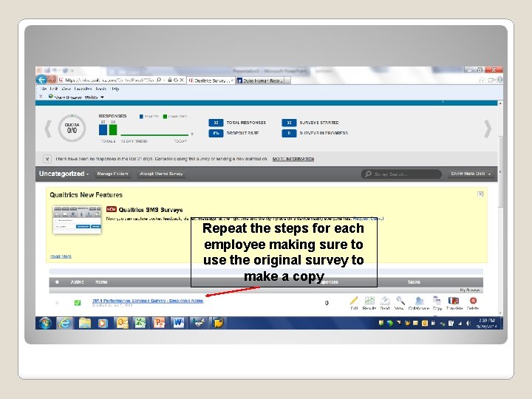Close the Qualtrics New Features panel

[480, 194]
